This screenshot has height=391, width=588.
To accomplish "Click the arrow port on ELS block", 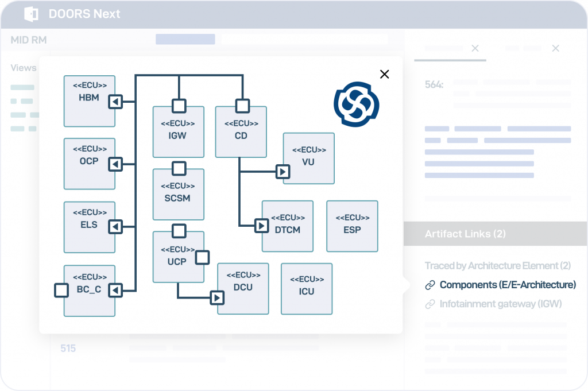I will pyautogui.click(x=116, y=227).
